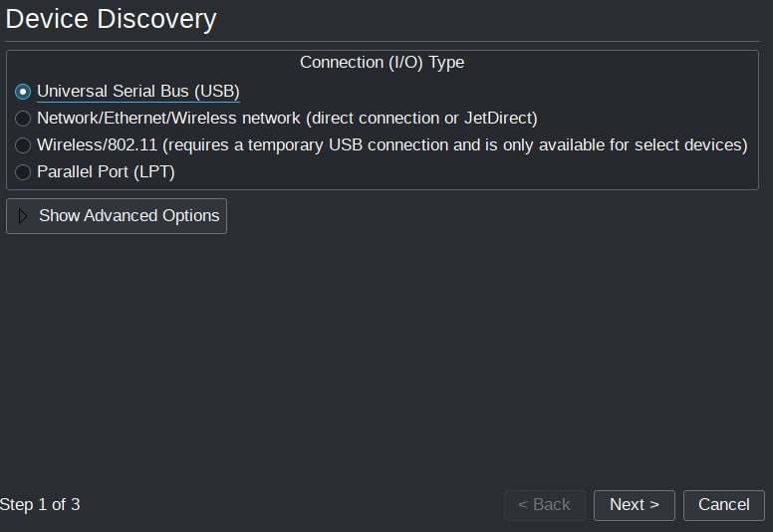Click the Device Discovery heading
This screenshot has width=773, height=532.
coord(111,18)
